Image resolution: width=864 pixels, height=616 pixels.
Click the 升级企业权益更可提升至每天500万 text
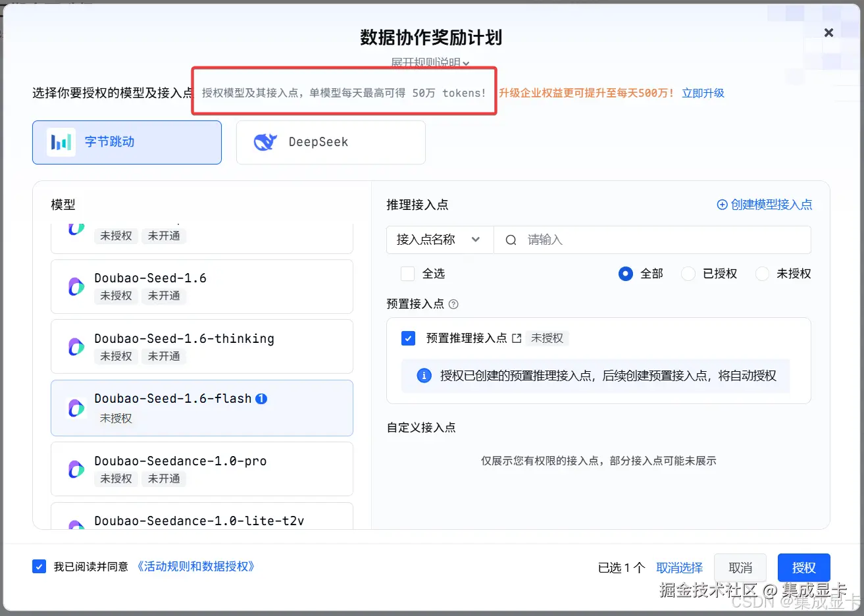(x=586, y=93)
